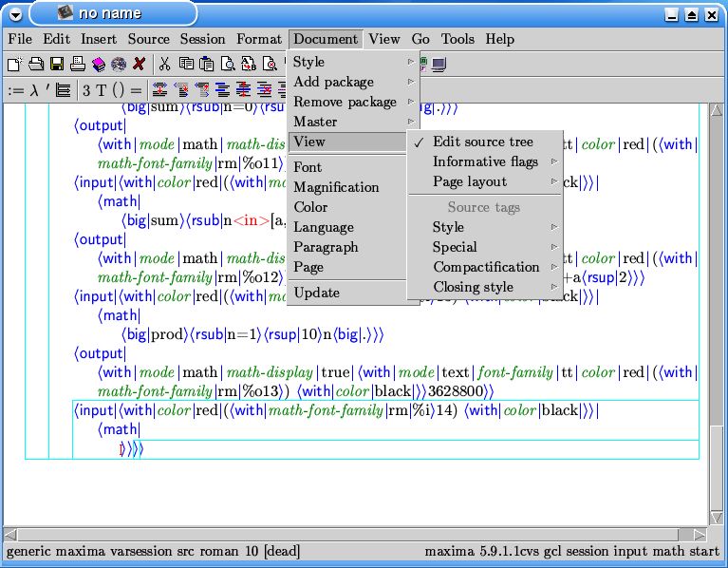
Task: Click the := assign icon
Action: 16,89
